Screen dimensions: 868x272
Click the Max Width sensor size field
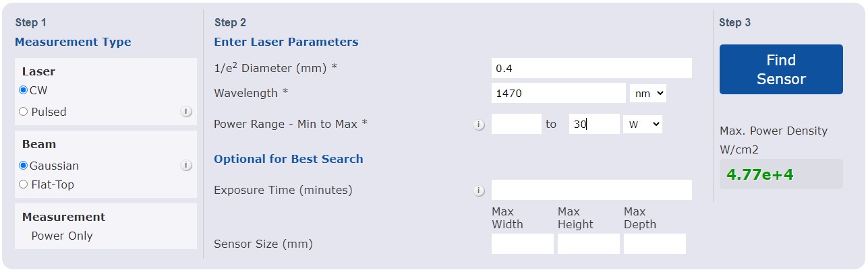[523, 244]
